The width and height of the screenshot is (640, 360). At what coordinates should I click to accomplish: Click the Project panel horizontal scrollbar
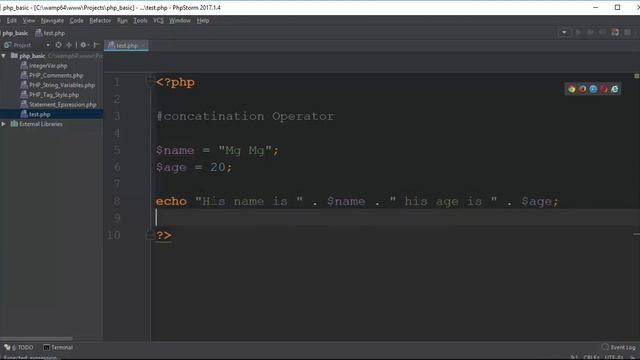36,338
